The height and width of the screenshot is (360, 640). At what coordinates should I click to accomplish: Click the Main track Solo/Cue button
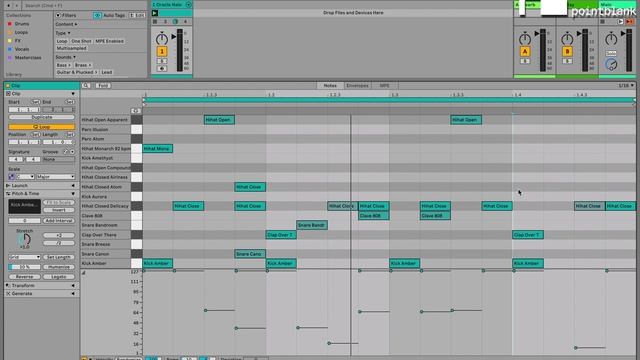coord(611,53)
